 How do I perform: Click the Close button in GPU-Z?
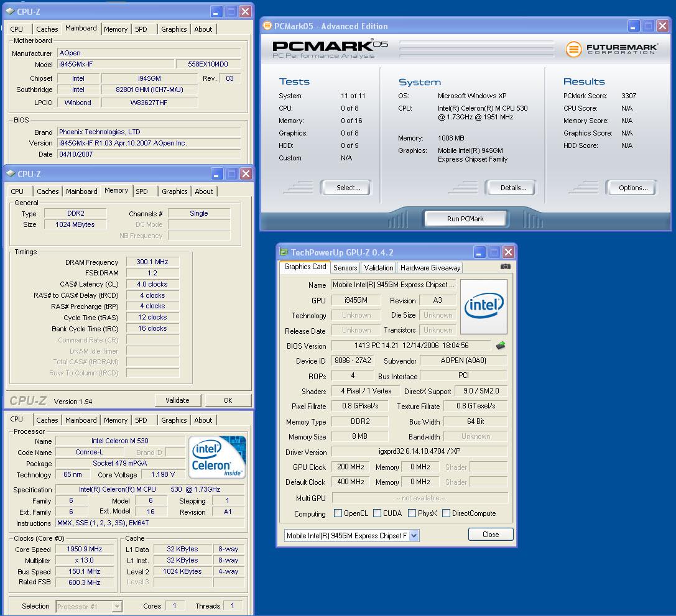click(x=491, y=534)
